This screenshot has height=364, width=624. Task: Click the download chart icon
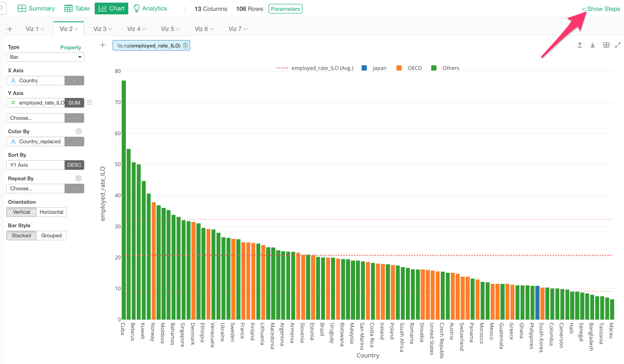[x=593, y=45]
